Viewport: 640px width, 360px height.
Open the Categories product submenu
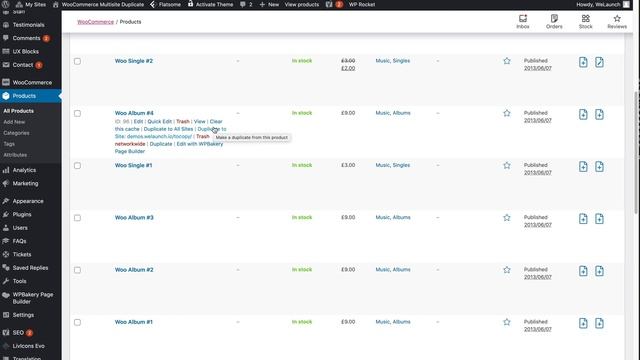tap(16, 133)
